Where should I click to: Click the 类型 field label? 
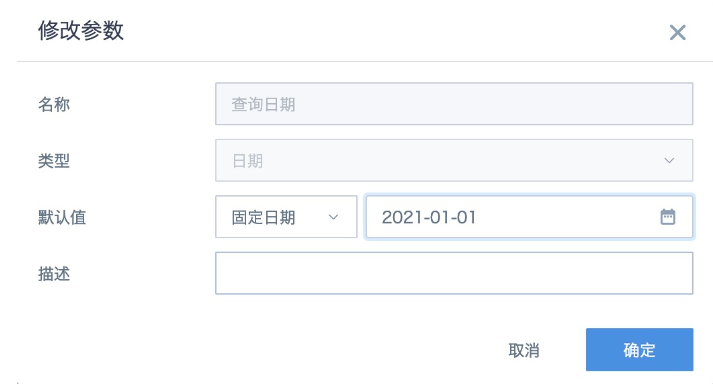click(54, 161)
